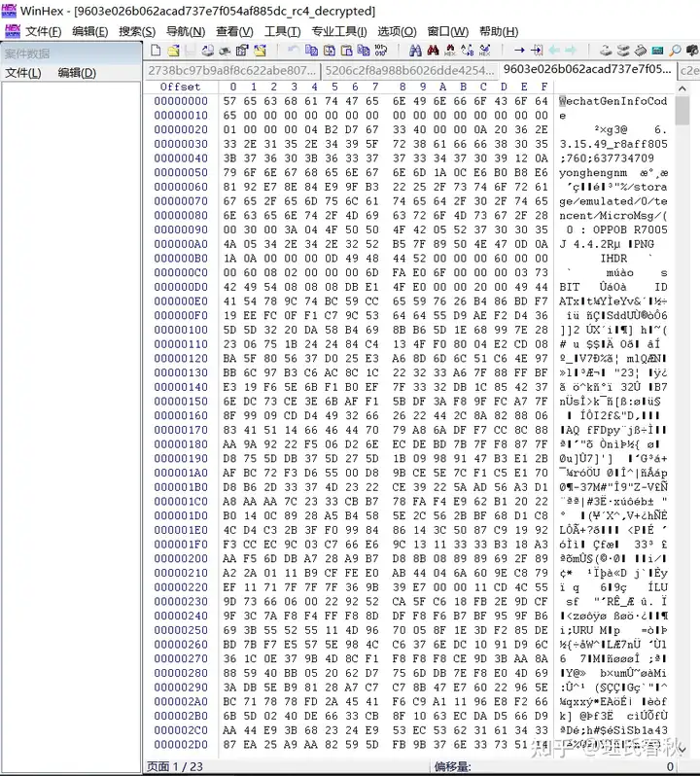Select the active 9603e026b062acad737e7f05 tab
Image resolution: width=700 pixels, height=776 pixels.
point(587,70)
